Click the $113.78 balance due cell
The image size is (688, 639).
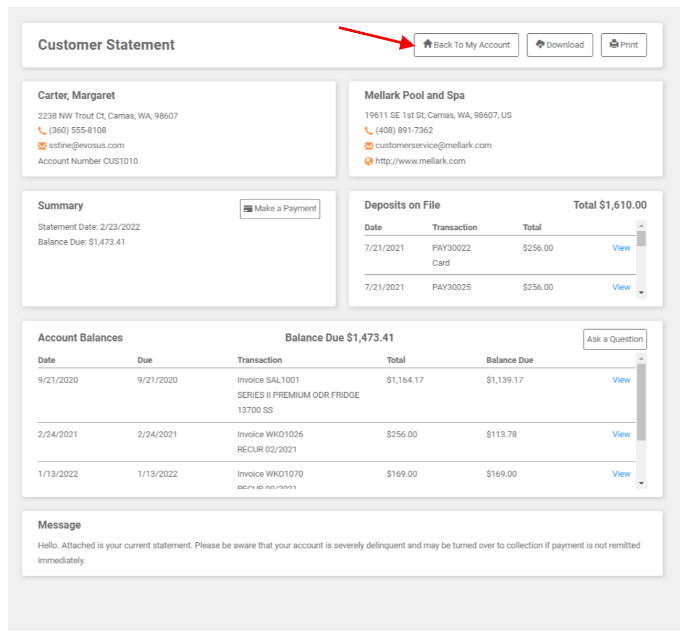click(502, 434)
